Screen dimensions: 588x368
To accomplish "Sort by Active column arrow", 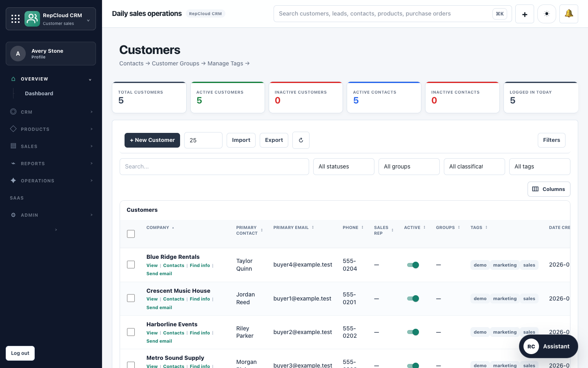I will point(424,228).
